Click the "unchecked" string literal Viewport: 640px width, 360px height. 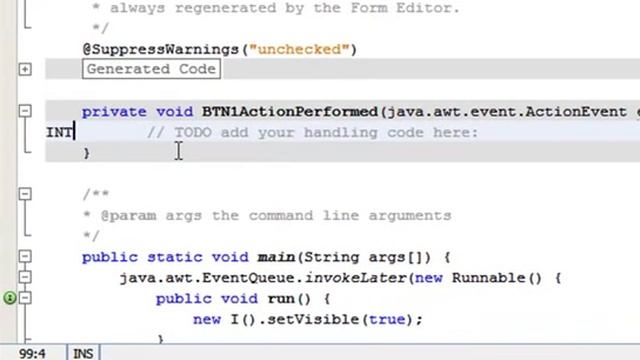click(x=299, y=49)
